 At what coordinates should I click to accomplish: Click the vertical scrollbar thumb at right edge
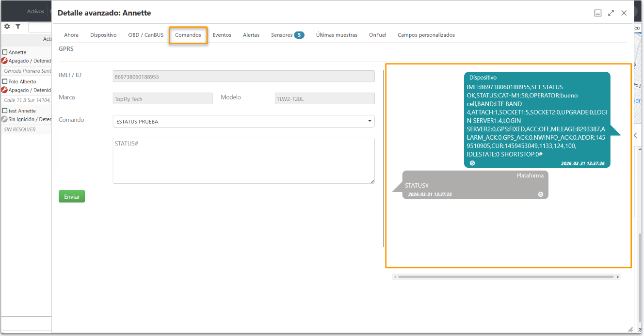pyautogui.click(x=641, y=277)
